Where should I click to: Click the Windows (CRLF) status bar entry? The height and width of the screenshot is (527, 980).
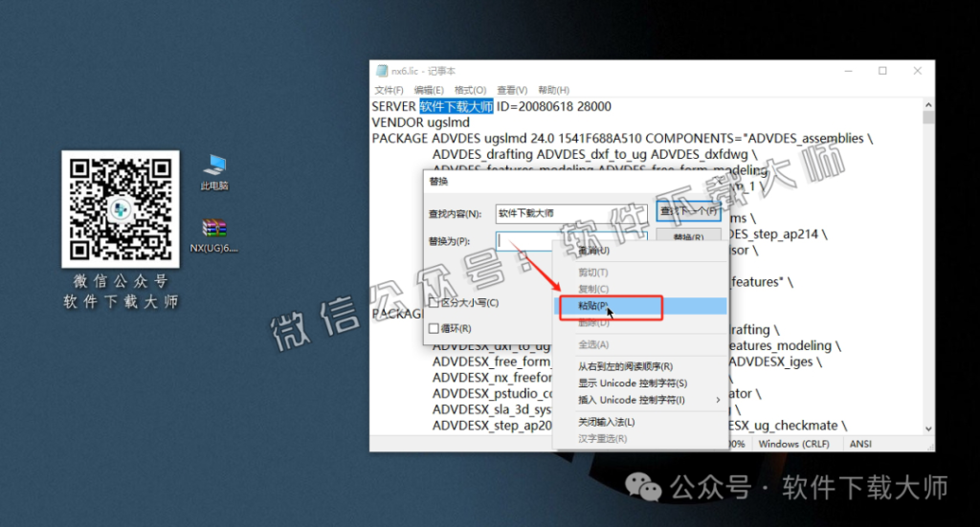click(x=793, y=444)
